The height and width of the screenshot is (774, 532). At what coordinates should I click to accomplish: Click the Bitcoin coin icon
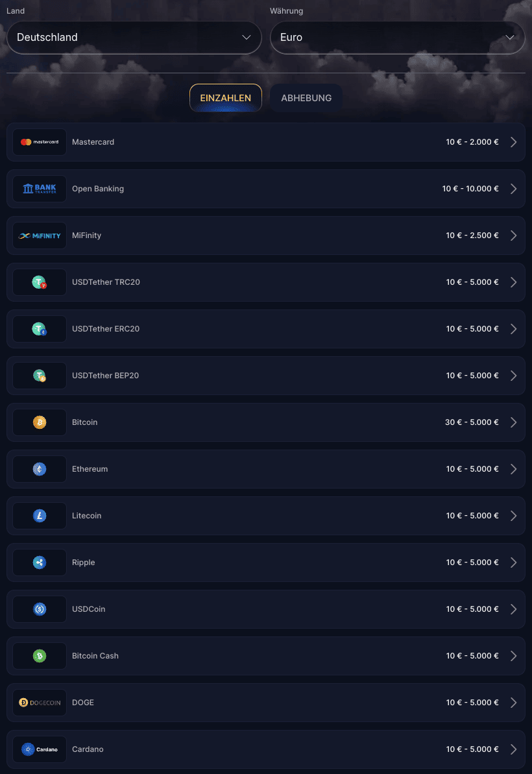pyautogui.click(x=40, y=422)
